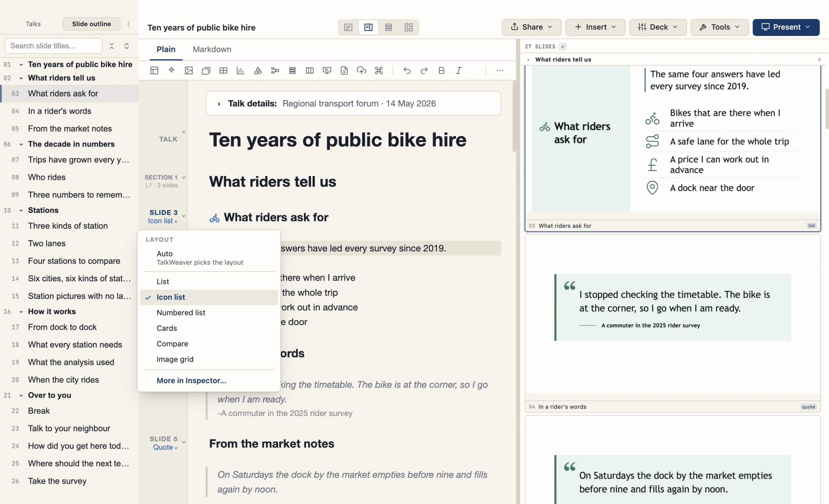Insert columns using the three-column toolbar icon
829x504 pixels.
309,71
